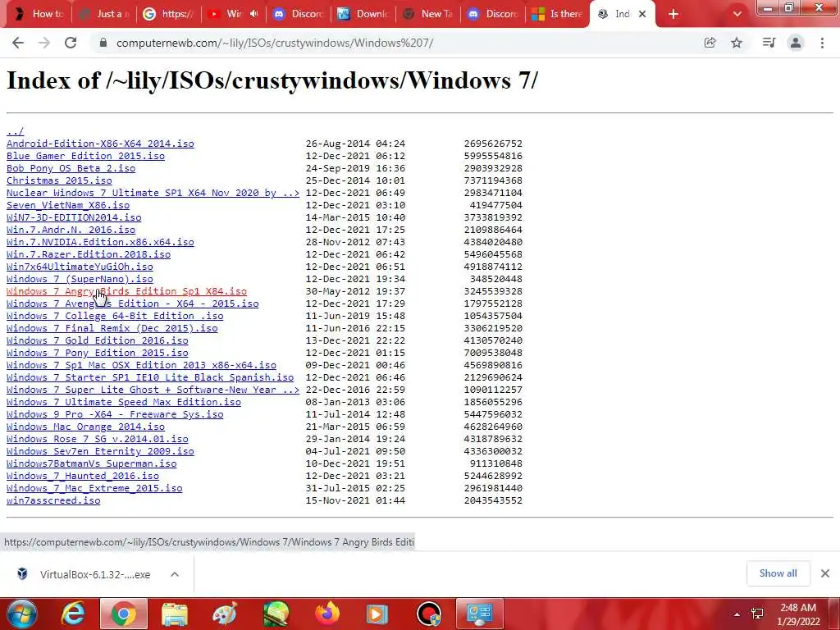Open Win7x64UltimateYuGiOh.iso link

pyautogui.click(x=80, y=267)
